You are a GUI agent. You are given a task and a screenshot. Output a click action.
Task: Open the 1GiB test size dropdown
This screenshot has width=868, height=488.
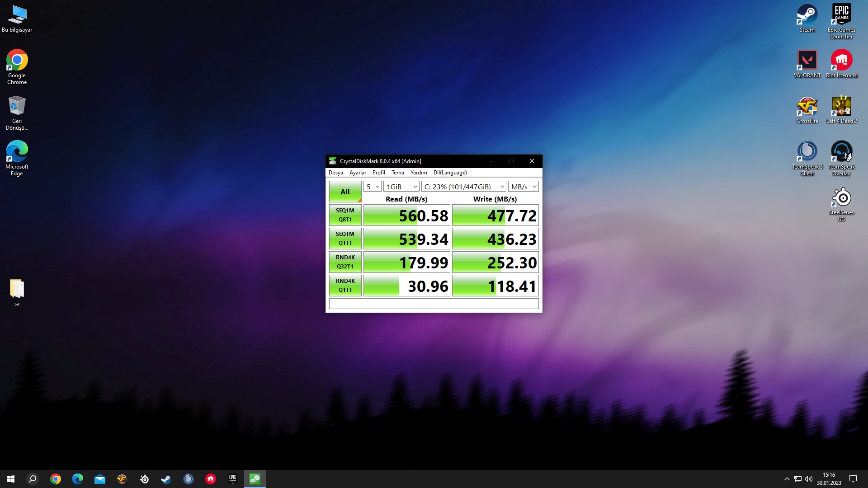401,187
